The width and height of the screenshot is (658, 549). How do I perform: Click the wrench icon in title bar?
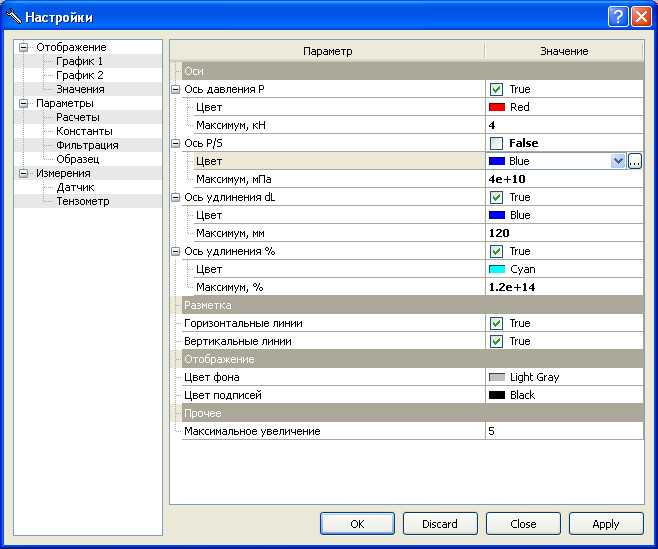pyautogui.click(x=13, y=17)
